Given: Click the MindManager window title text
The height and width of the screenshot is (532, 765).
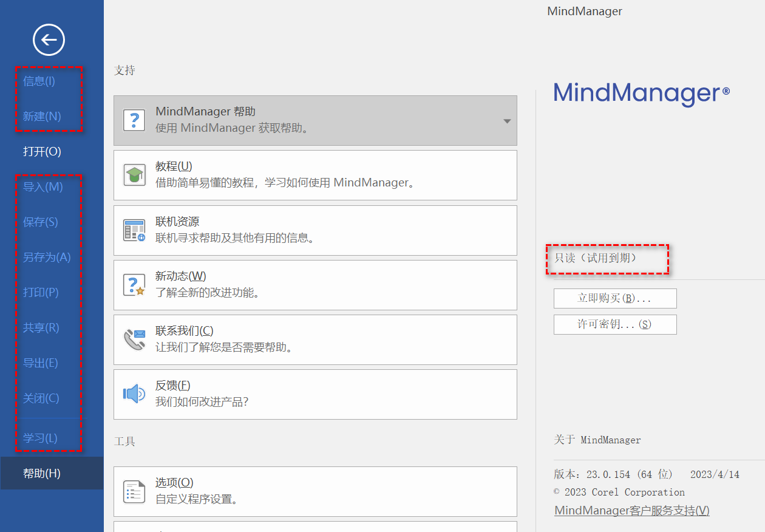Looking at the screenshot, I should [x=585, y=11].
